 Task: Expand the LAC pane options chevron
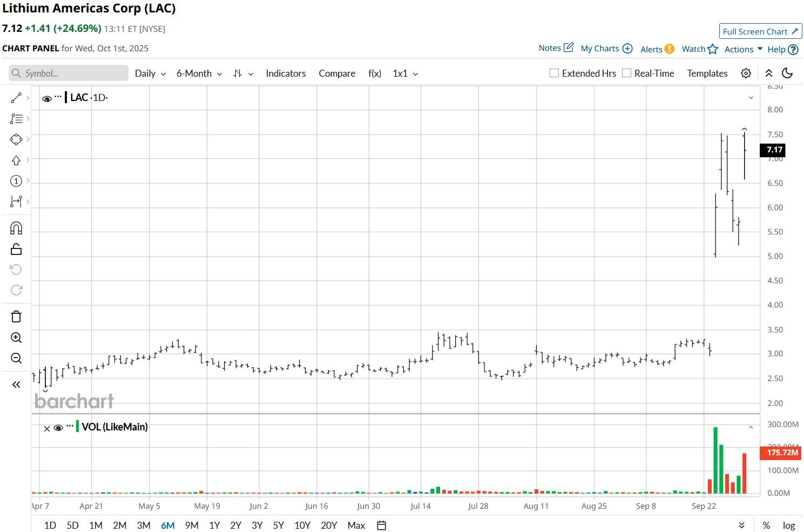[x=751, y=98]
